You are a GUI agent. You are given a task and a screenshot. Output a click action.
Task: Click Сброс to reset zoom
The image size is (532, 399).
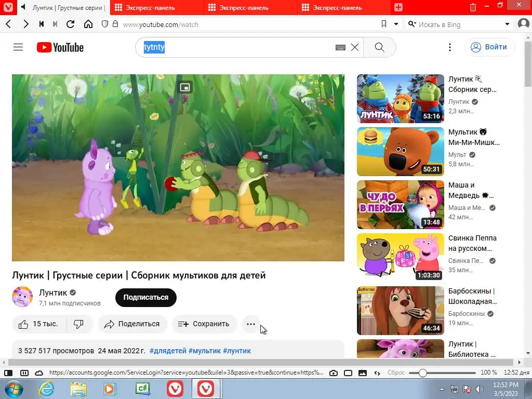click(x=396, y=373)
